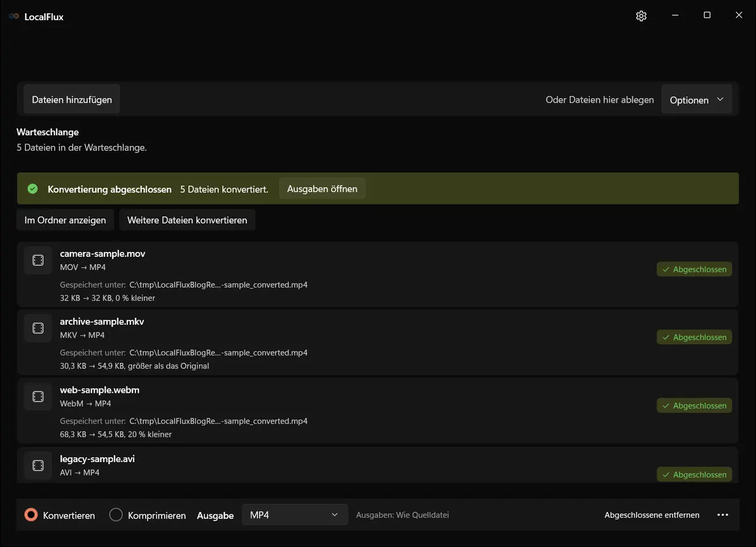Screen dimensions: 756x547
Task: Click Im Ordner anzeigen button
Action: click(x=66, y=220)
